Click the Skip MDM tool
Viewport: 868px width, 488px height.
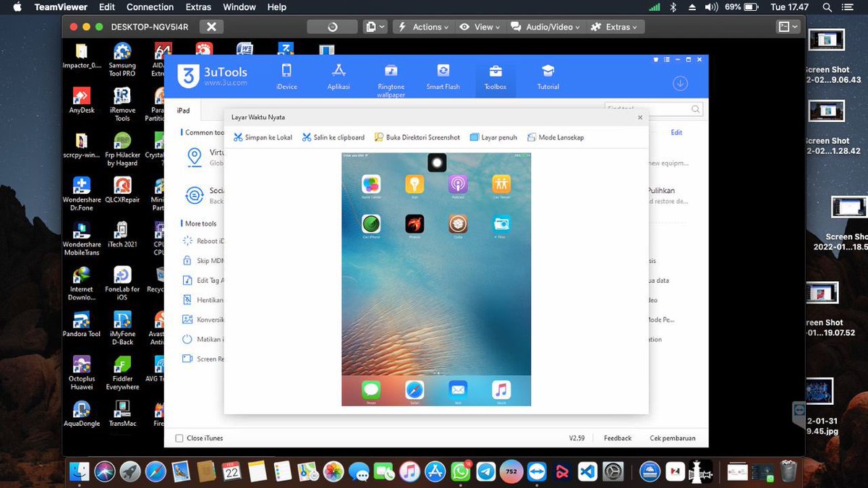click(203, 260)
